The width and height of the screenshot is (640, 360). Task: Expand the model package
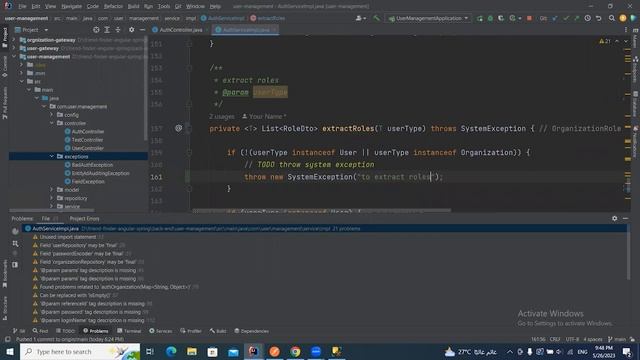tap(52, 190)
